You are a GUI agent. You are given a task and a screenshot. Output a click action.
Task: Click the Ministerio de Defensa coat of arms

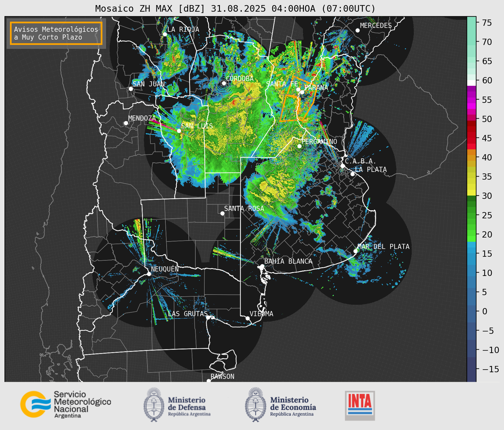tap(154, 404)
